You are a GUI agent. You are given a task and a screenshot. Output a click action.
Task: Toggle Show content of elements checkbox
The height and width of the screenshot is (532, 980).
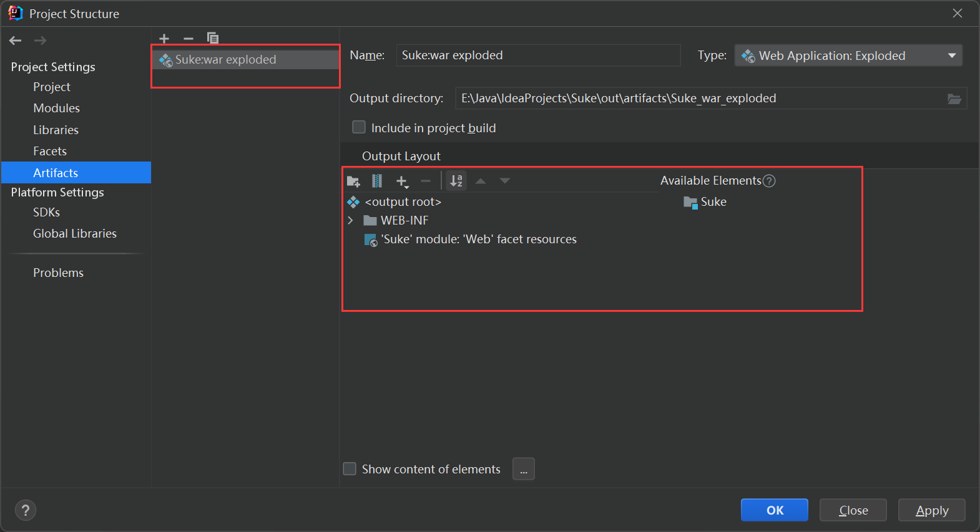[x=350, y=469]
